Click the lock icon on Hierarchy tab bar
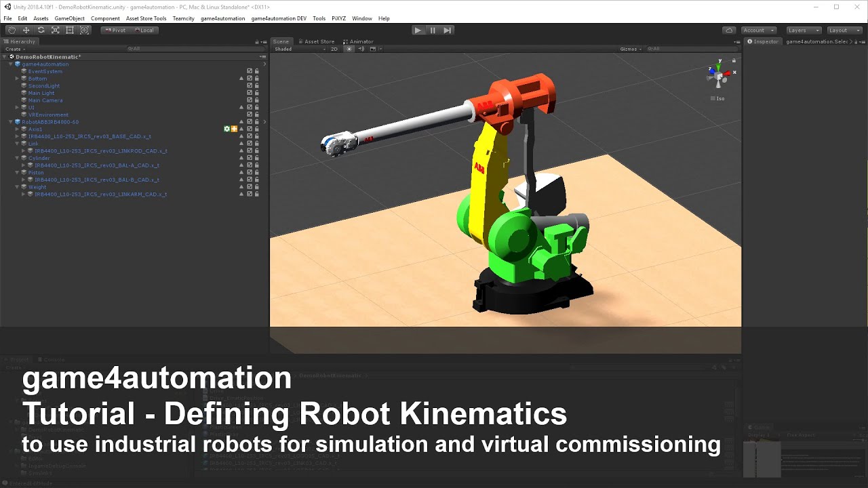The height and width of the screenshot is (488, 868). [x=258, y=41]
